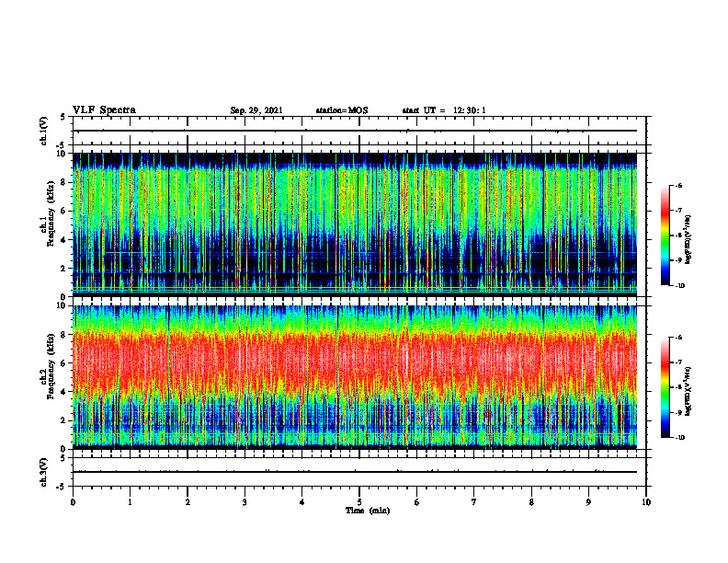Click the ch.1 spectrogram color bar
Screen dimensions: 728x563
point(665,236)
